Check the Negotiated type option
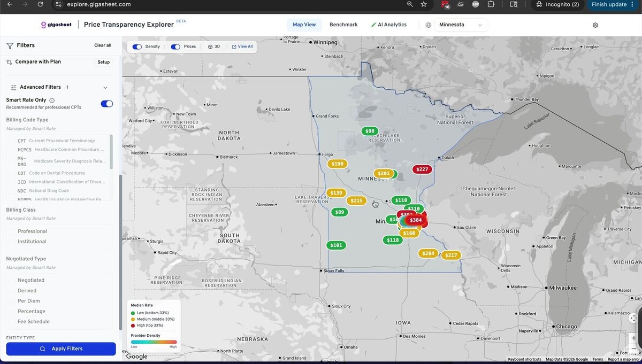Image resolution: width=642 pixels, height=364 pixels. pyautogui.click(x=13, y=280)
